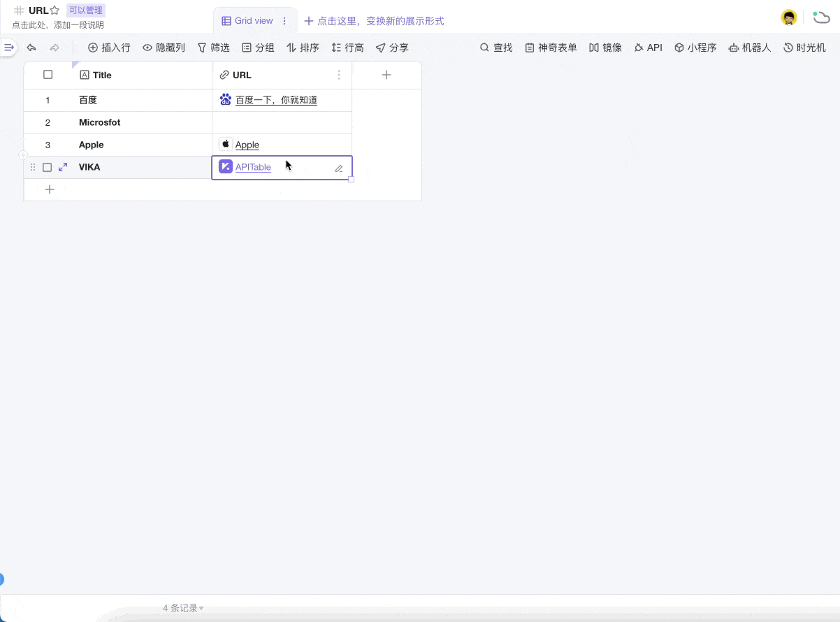Click the pencil edit icon in APITable cell
This screenshot has height=622, width=840.
[x=339, y=168]
